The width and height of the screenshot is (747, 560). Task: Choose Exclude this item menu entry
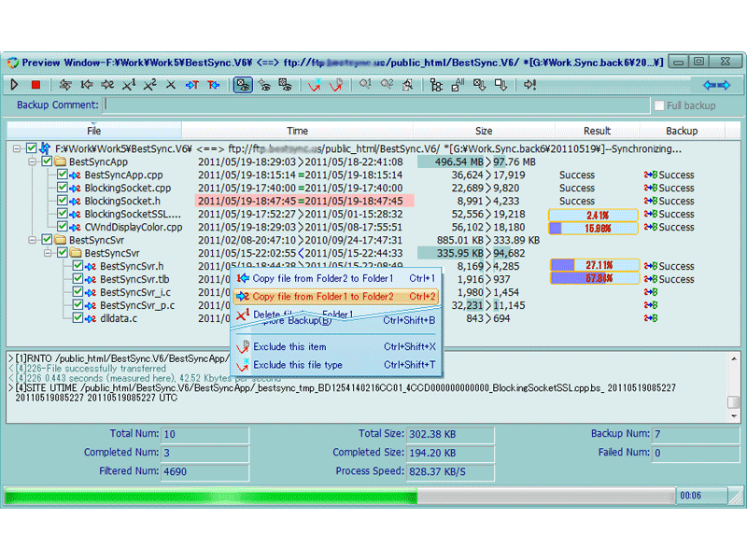pyautogui.click(x=336, y=346)
